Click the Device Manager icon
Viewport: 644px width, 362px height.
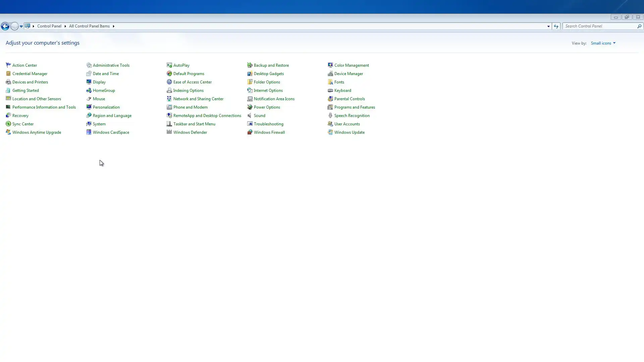click(x=330, y=73)
